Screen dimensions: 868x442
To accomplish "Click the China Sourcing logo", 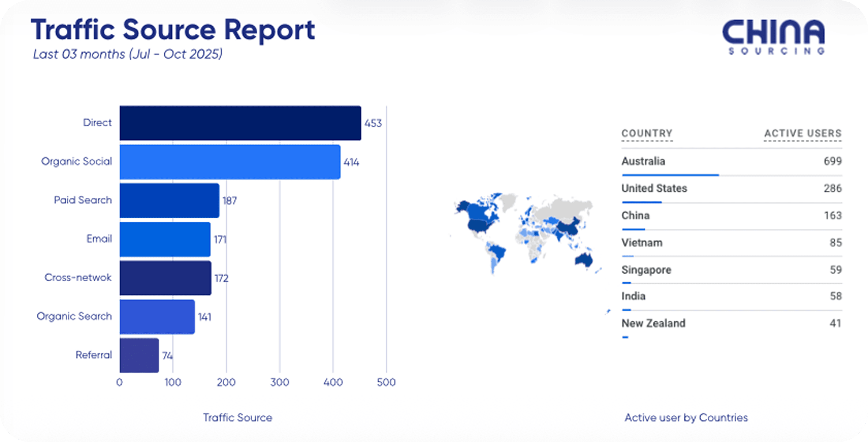I will click(x=773, y=37).
